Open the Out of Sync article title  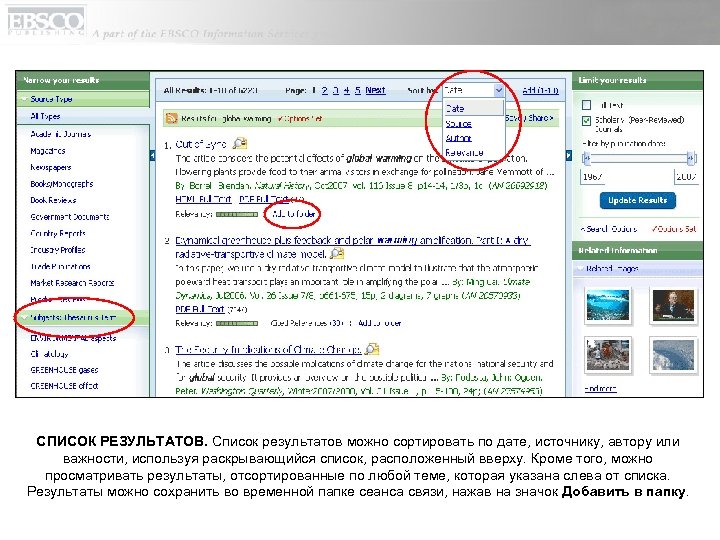tap(201, 144)
